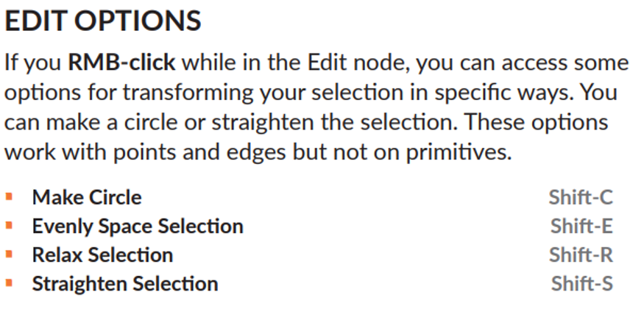Click the orange bullet beside Straighten Selection

coord(10,283)
